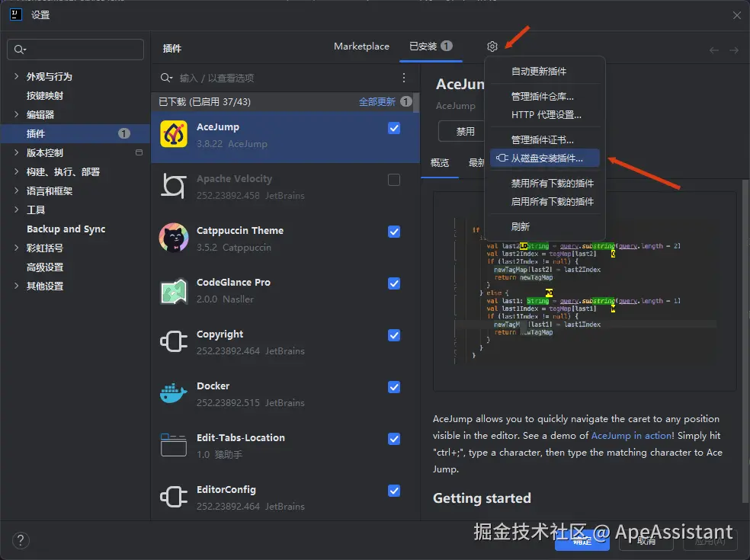The width and height of the screenshot is (750, 560).
Task: Click the Catppuccin Theme cat icon
Action: coord(174,237)
